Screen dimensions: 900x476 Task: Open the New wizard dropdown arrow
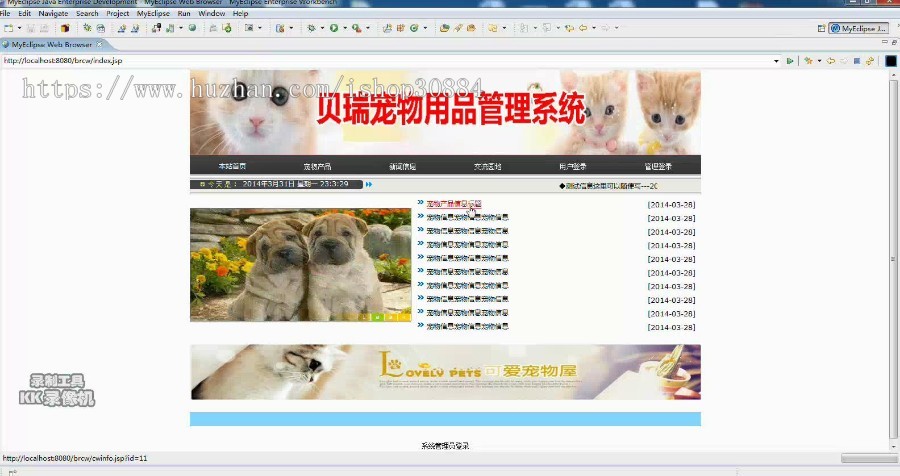pyautogui.click(x=19, y=28)
